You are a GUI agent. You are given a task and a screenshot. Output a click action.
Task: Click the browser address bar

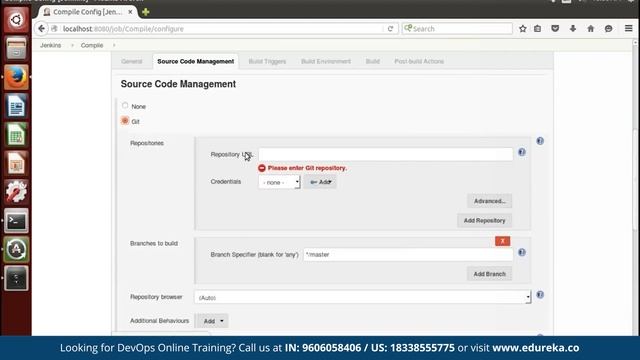220,29
